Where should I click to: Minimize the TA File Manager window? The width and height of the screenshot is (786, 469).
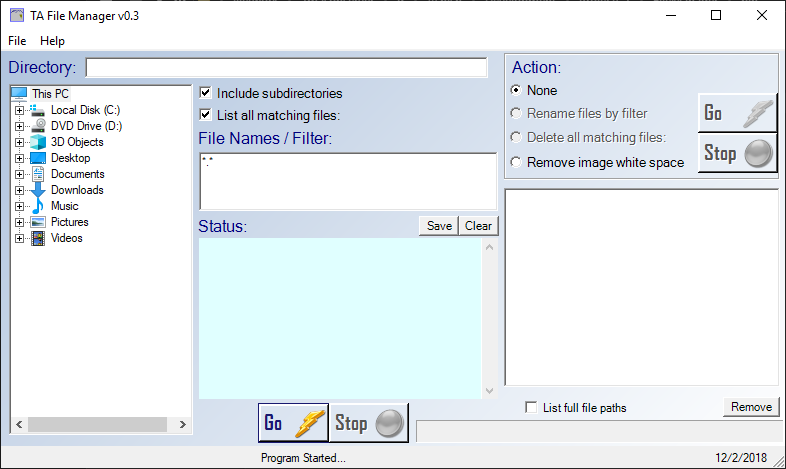[671, 16]
